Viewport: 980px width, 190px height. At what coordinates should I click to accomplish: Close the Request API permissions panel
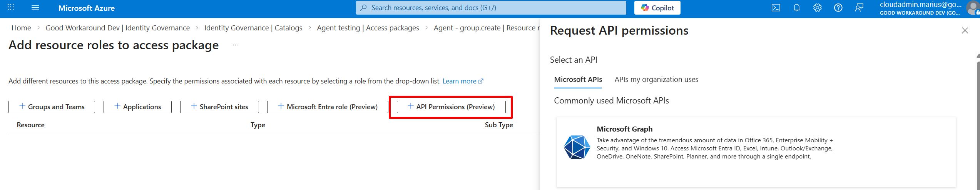click(965, 30)
